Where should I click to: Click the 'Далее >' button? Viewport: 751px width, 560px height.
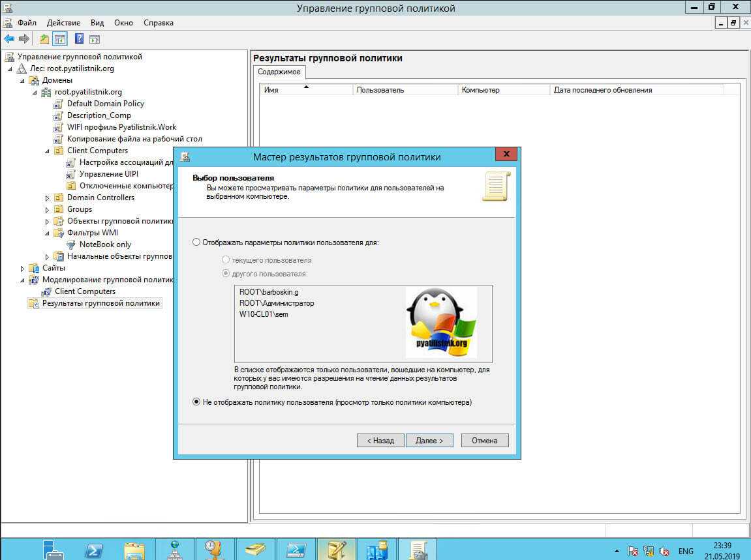pyautogui.click(x=429, y=441)
